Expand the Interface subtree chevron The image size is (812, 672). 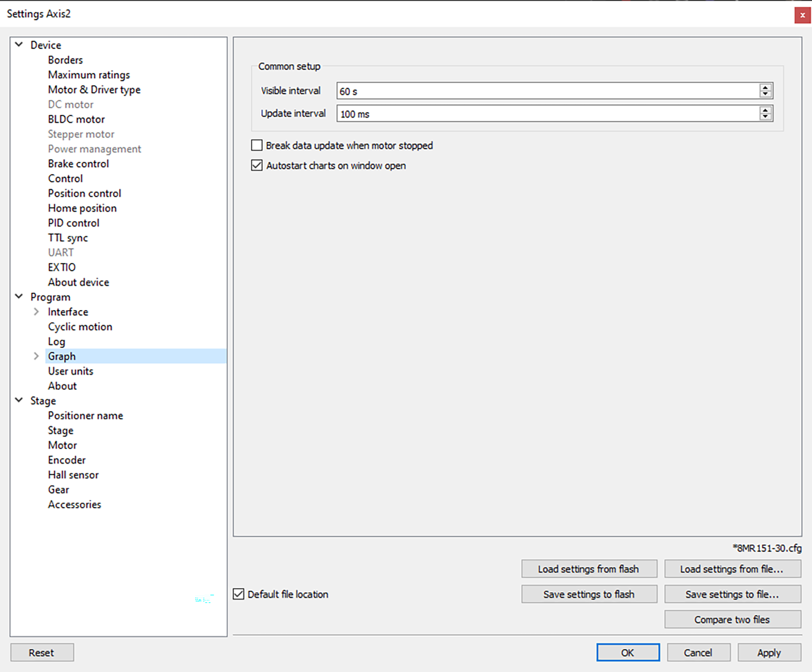[36, 312]
